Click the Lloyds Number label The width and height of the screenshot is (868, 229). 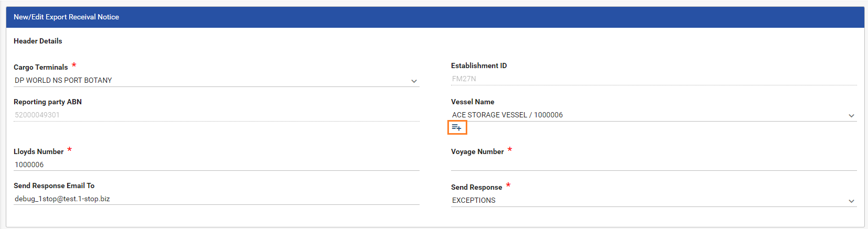coord(38,151)
